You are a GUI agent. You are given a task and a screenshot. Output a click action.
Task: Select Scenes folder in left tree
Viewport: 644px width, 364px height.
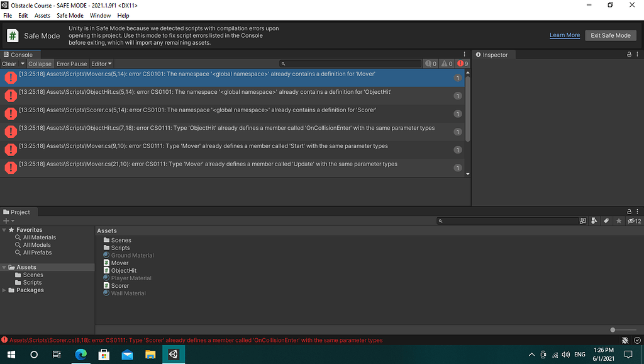29,275
